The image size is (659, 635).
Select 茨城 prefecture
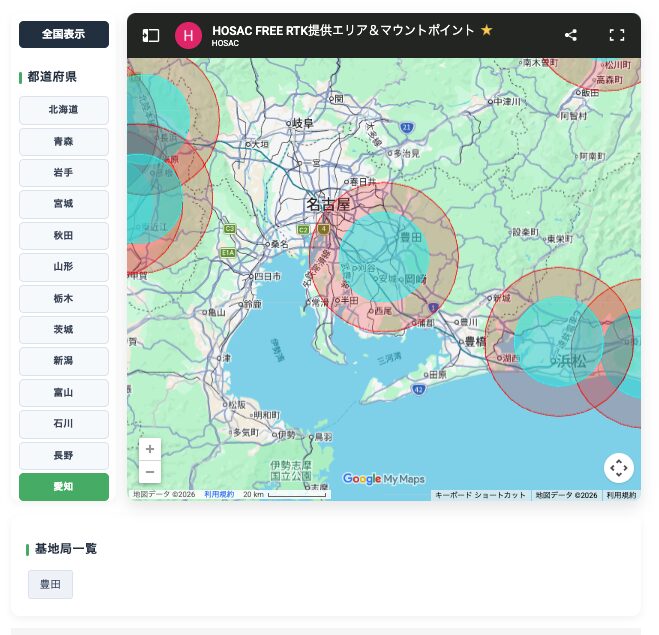click(x=64, y=329)
